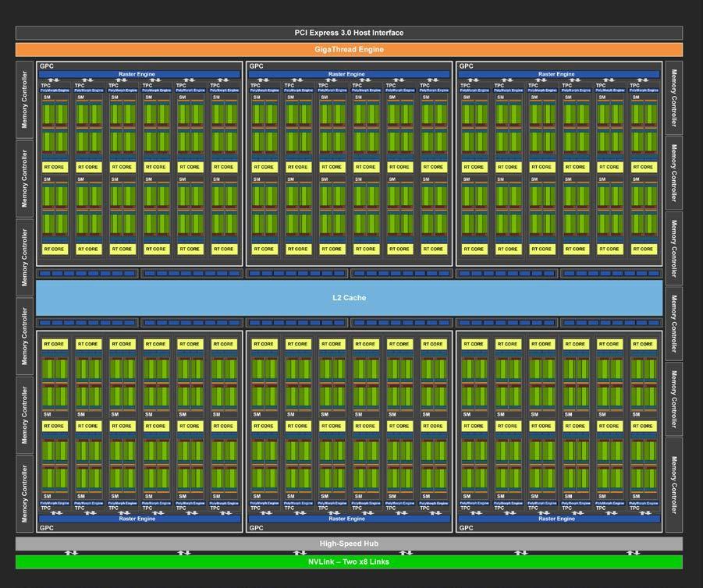This screenshot has height=588, width=703.
Task: Select a PolyMorph Engine block
Action: [55, 90]
